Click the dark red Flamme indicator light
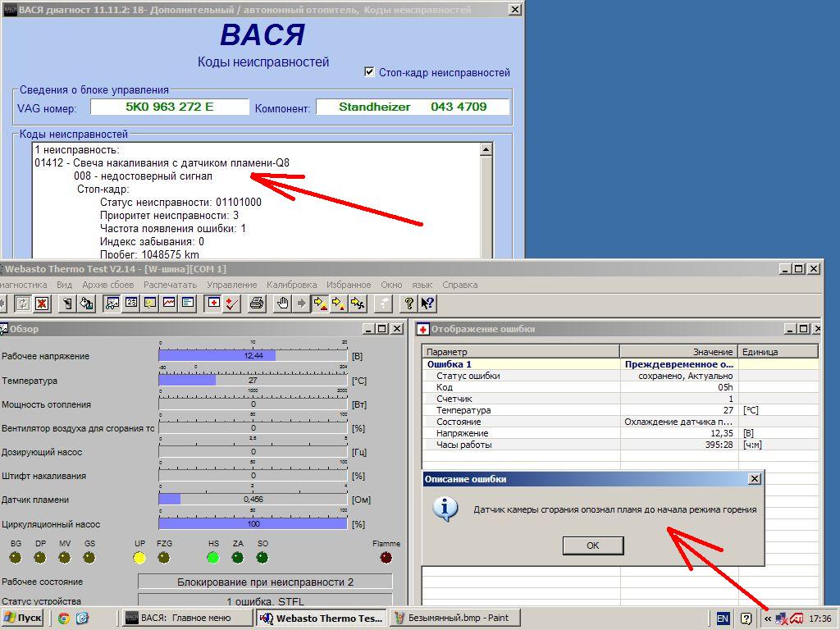This screenshot has width=840, height=630. [x=386, y=558]
